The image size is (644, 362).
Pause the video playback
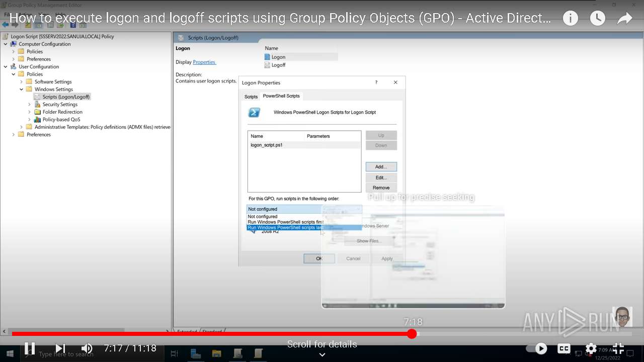(x=30, y=348)
